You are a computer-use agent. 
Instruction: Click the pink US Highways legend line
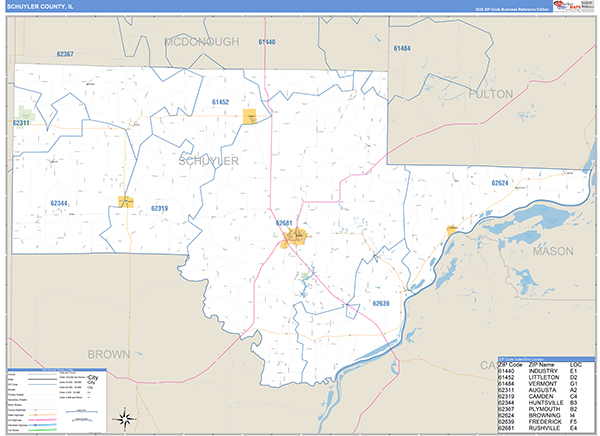[x=43, y=420]
